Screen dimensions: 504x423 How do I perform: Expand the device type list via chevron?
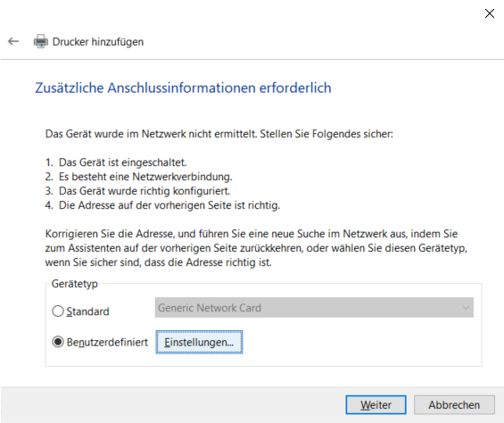click(x=466, y=308)
